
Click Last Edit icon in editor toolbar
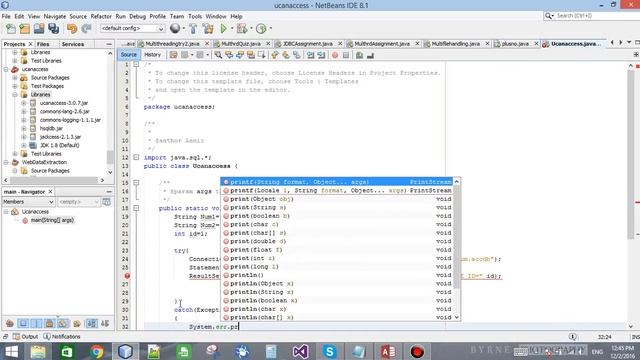173,55
